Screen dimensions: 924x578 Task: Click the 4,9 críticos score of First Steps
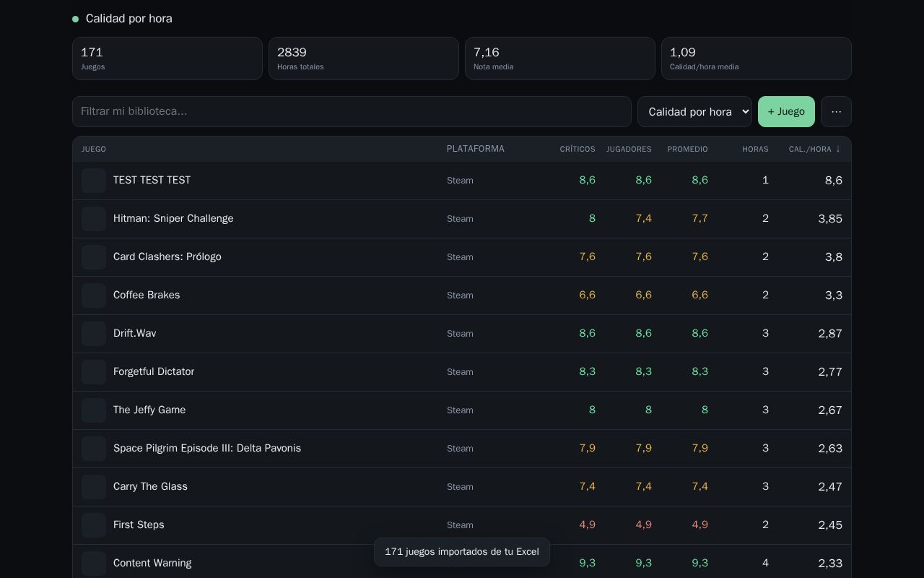click(x=588, y=525)
